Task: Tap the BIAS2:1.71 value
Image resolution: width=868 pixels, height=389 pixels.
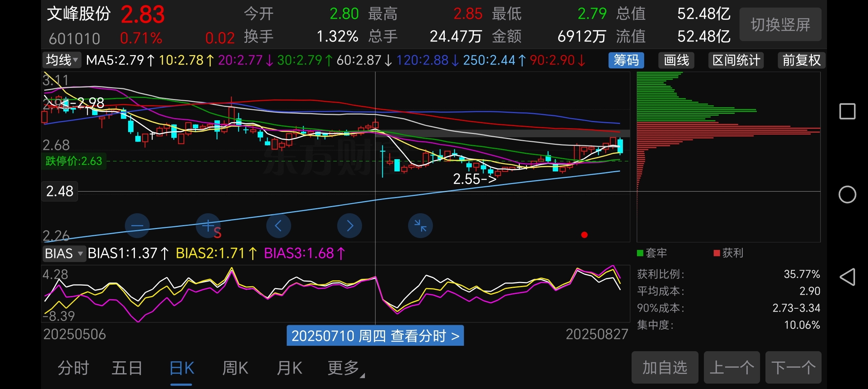Action: (216, 253)
